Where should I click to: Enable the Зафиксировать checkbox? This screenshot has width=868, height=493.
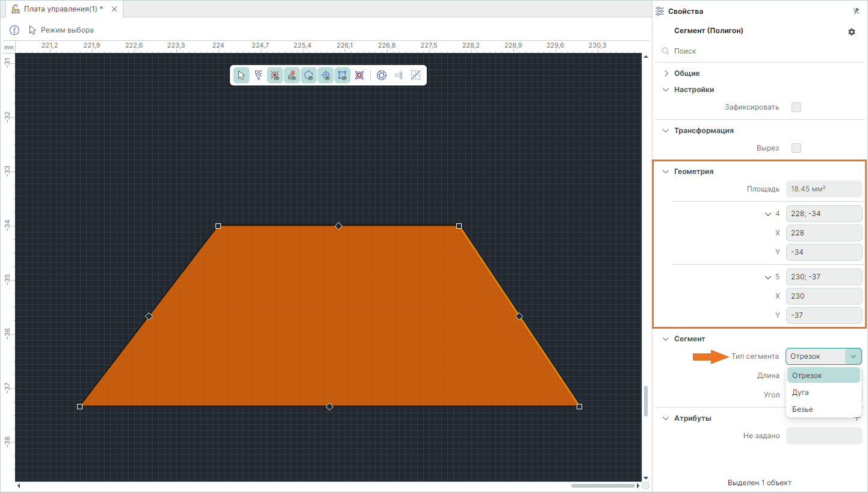796,107
